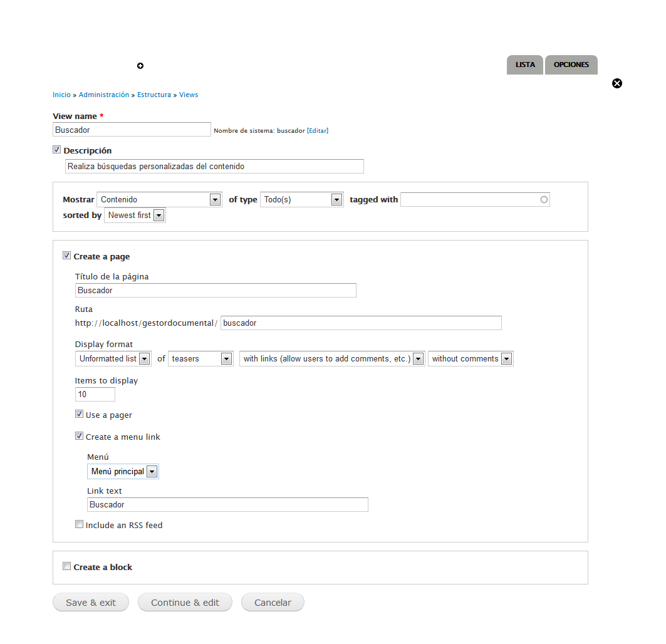Change the sorted by Newest first dropdown
Screen dimensions: 666x644
135,216
